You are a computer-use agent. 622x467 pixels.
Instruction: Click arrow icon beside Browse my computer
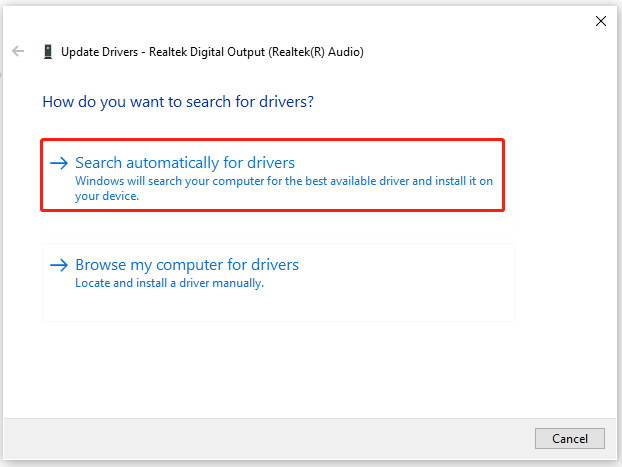point(59,265)
